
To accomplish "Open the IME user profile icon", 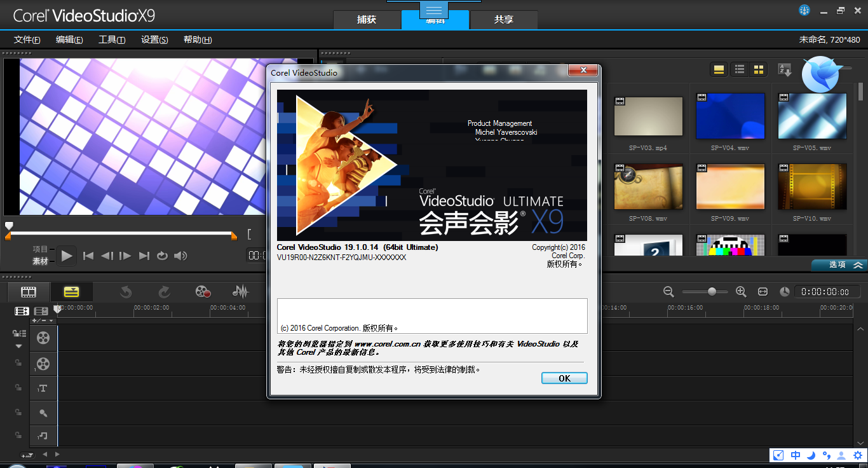I will [841, 455].
